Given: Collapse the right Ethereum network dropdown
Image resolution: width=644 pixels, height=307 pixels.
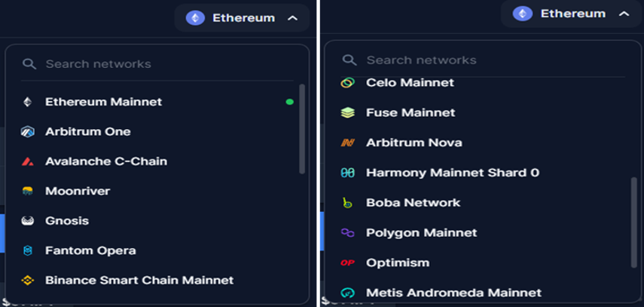Looking at the screenshot, I should tap(570, 14).
